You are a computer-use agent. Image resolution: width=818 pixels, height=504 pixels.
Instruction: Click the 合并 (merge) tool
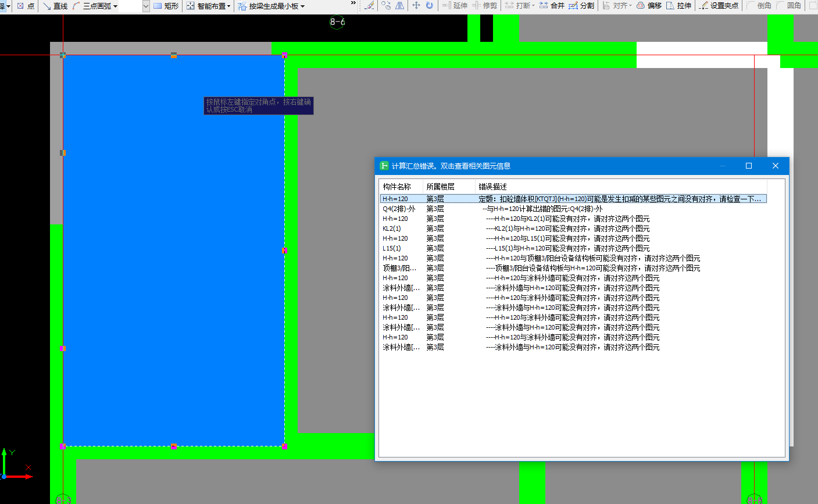click(x=552, y=6)
